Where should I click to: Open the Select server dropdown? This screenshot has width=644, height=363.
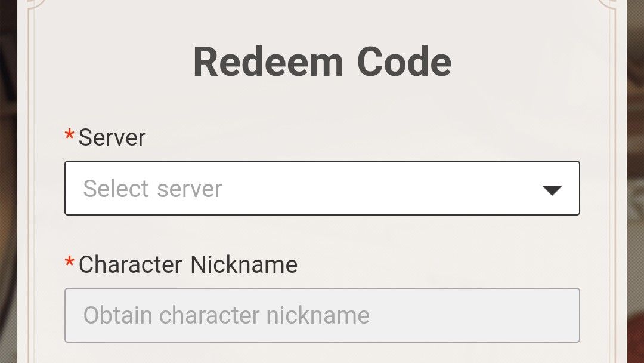click(x=322, y=188)
